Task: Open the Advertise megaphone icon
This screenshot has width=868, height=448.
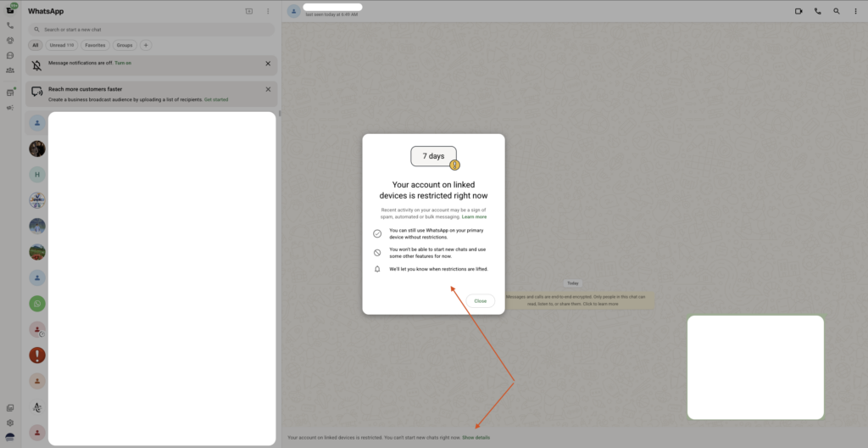Action: [x=10, y=108]
